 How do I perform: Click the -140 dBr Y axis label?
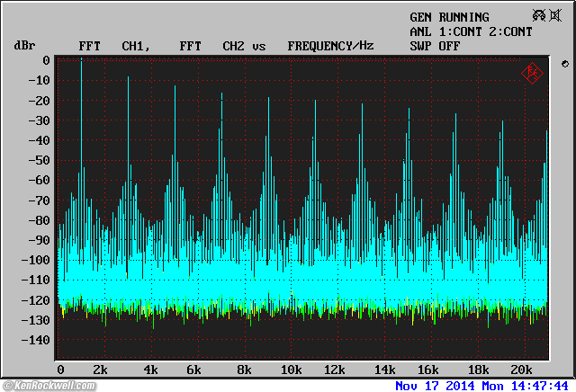36,340
